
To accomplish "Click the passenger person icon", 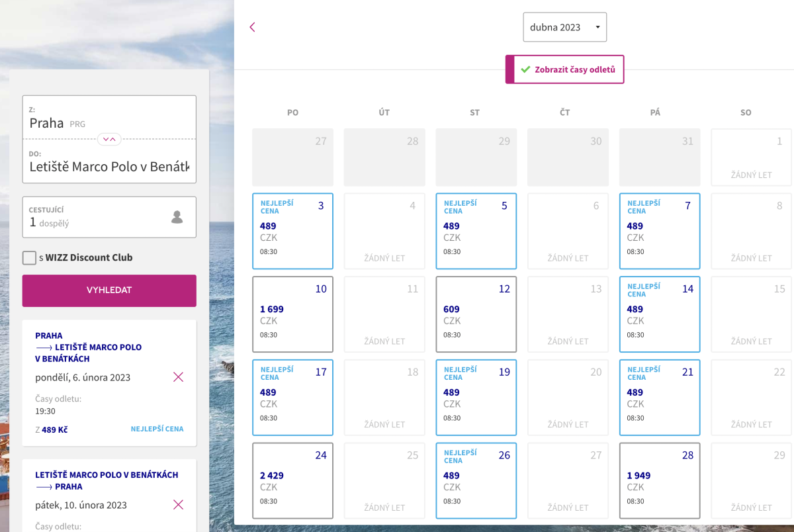I will (x=177, y=217).
